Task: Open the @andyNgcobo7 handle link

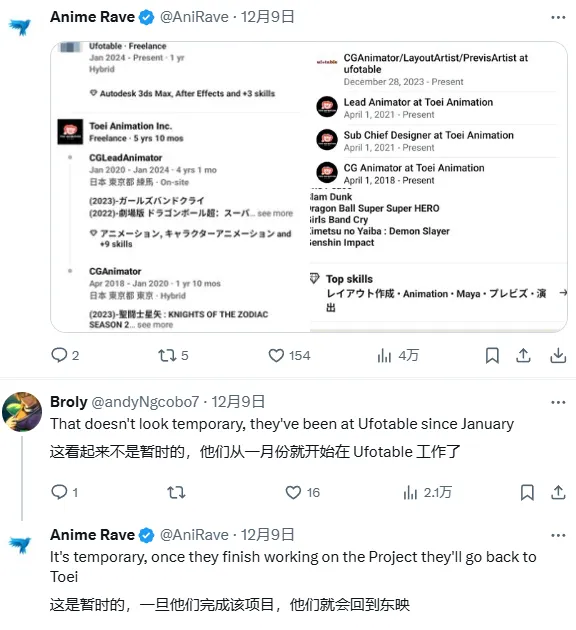Action: (145, 402)
